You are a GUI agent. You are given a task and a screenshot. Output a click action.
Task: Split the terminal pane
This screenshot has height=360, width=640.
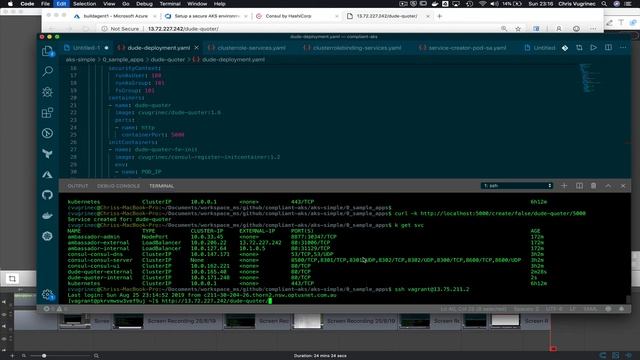coord(579,186)
